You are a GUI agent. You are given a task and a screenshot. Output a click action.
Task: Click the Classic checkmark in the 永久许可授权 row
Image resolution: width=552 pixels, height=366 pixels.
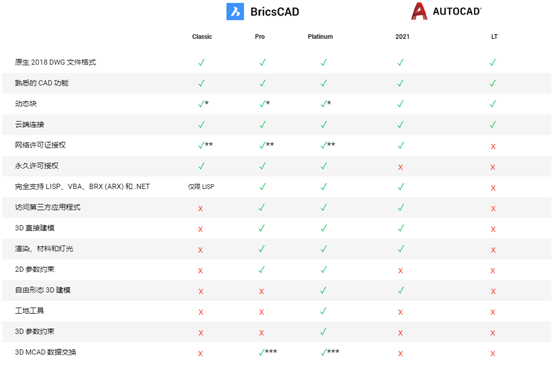coord(201,166)
